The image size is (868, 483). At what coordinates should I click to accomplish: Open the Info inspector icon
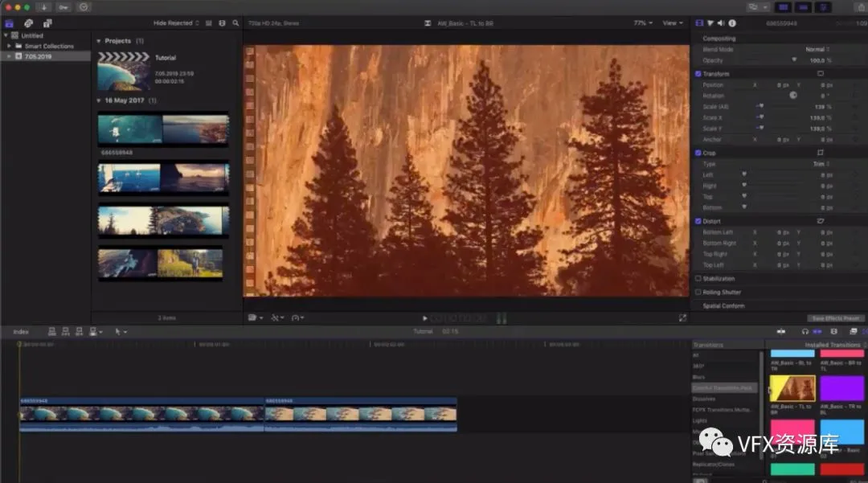coord(732,23)
